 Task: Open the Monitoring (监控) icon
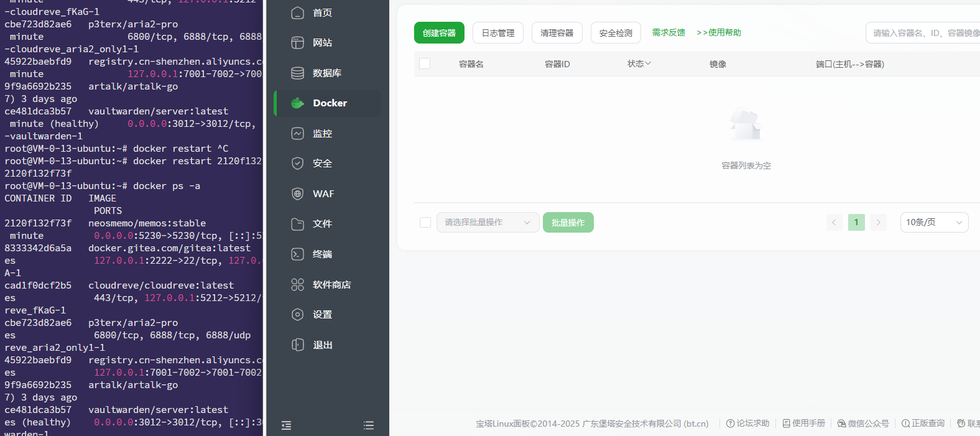298,133
